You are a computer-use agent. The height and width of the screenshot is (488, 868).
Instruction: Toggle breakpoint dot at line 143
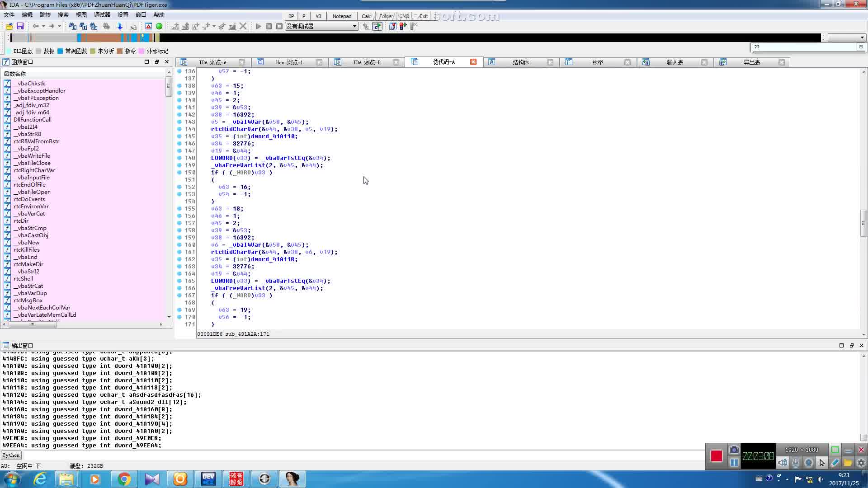point(179,122)
